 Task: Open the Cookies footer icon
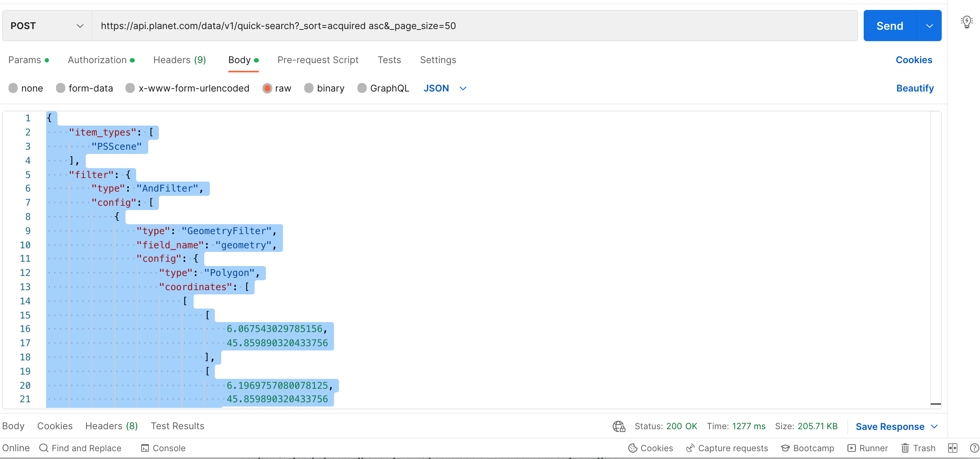click(x=633, y=448)
